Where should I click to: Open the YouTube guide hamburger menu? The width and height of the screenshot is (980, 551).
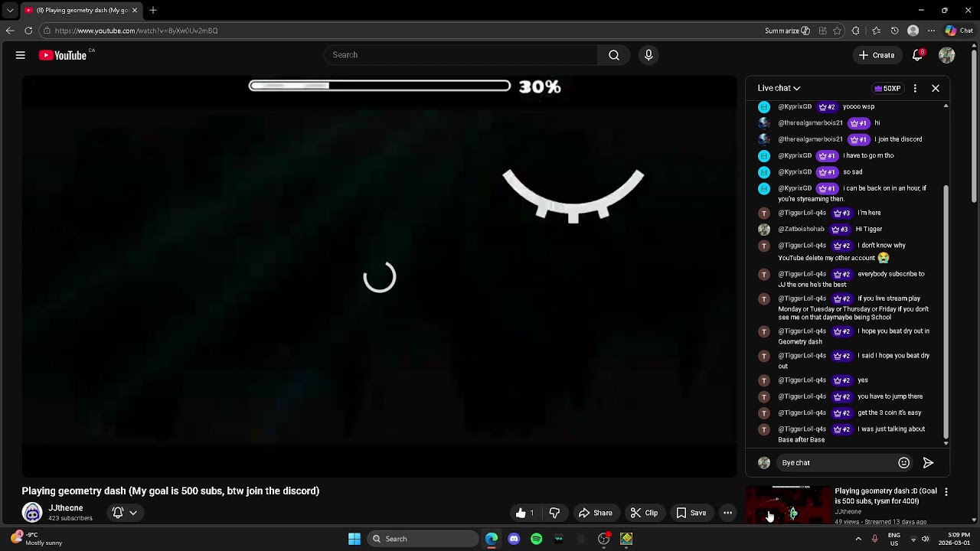(21, 55)
